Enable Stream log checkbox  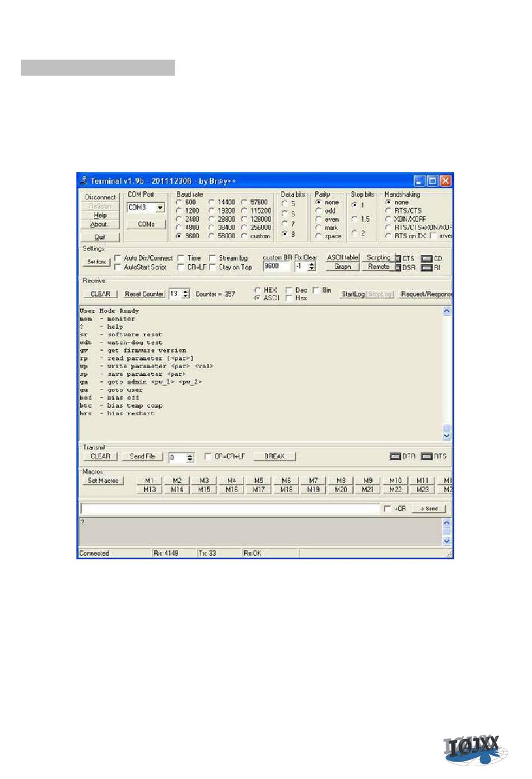212,258
